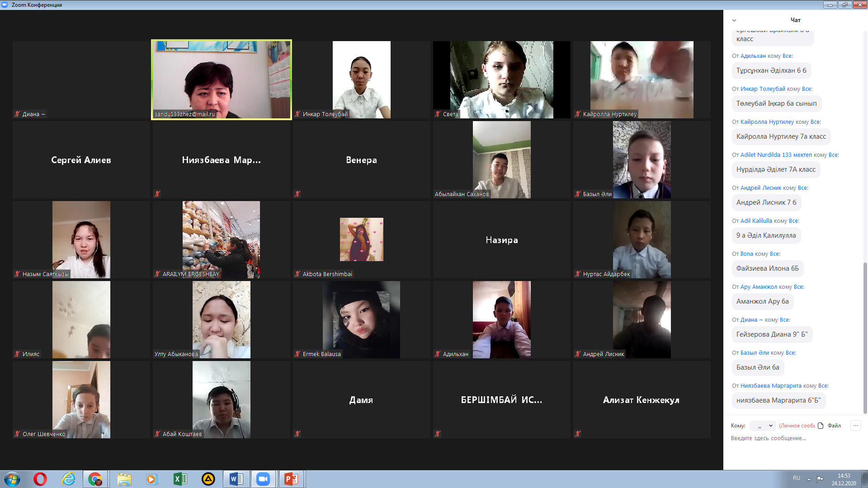Collapse chat panel with chevron arrow

point(734,20)
